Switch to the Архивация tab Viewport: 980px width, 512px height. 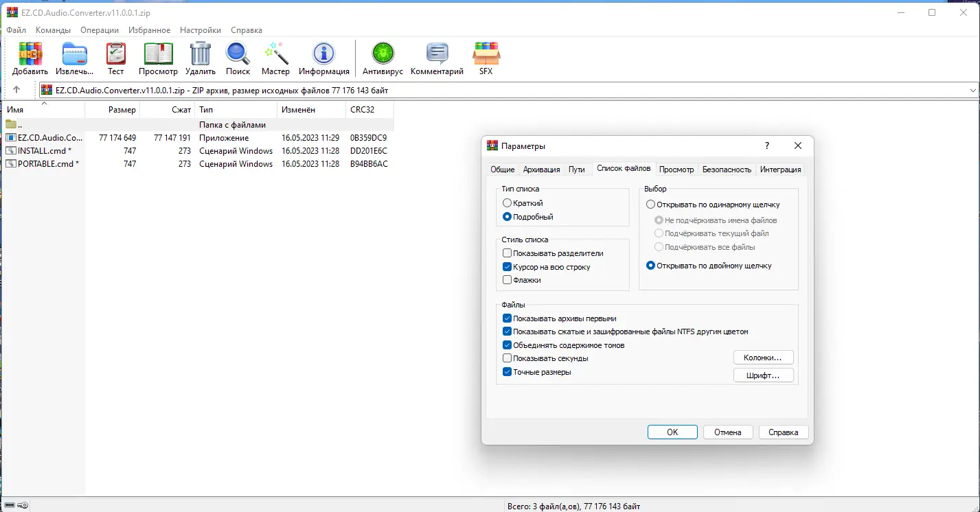click(541, 170)
